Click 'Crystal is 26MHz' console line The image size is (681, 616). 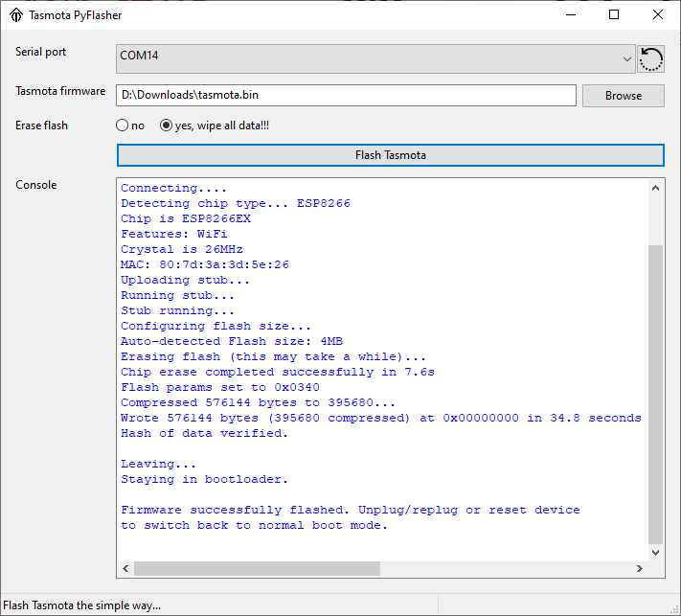tap(182, 249)
